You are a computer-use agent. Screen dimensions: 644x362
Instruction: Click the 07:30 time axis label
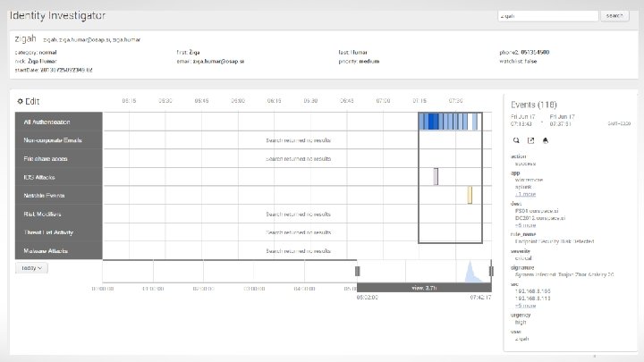[455, 100]
